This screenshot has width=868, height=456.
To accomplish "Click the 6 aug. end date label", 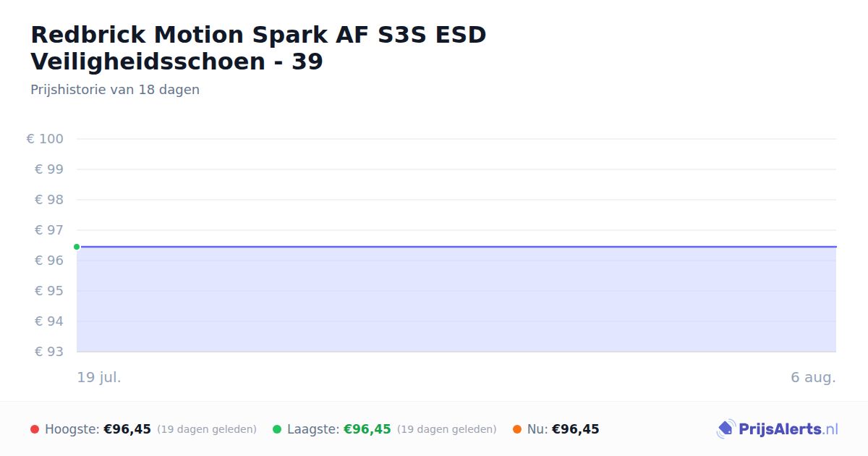I will tap(813, 377).
